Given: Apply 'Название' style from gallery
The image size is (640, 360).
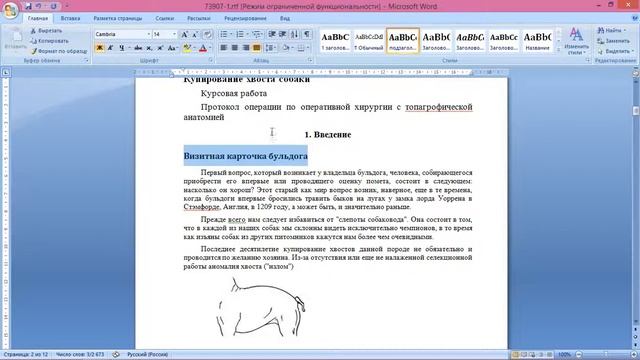Looking at the screenshot, I should coord(538,41).
